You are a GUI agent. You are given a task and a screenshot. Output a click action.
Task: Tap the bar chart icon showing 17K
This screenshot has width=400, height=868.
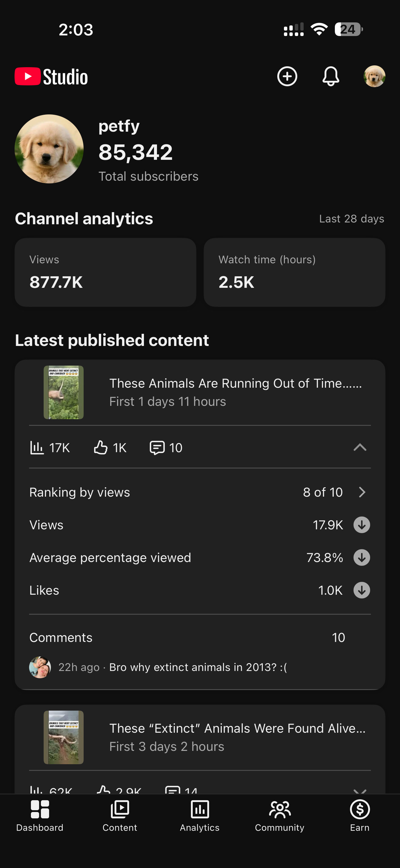click(x=37, y=448)
